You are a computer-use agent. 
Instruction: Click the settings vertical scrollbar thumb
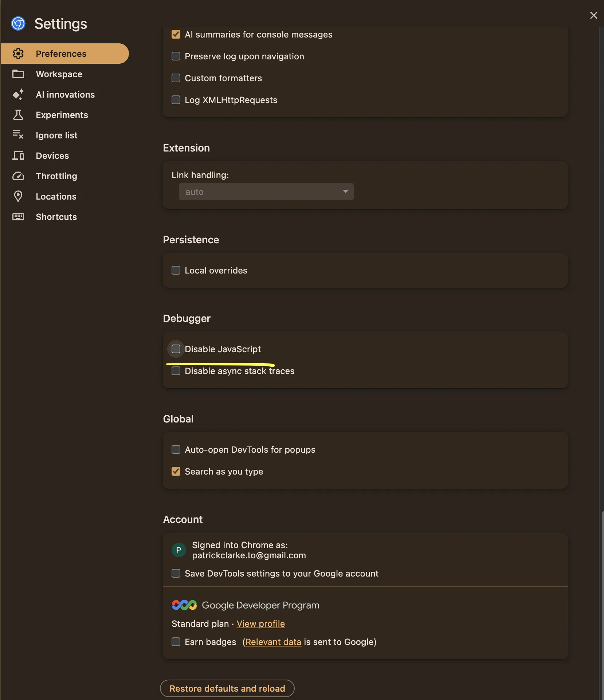603,605
